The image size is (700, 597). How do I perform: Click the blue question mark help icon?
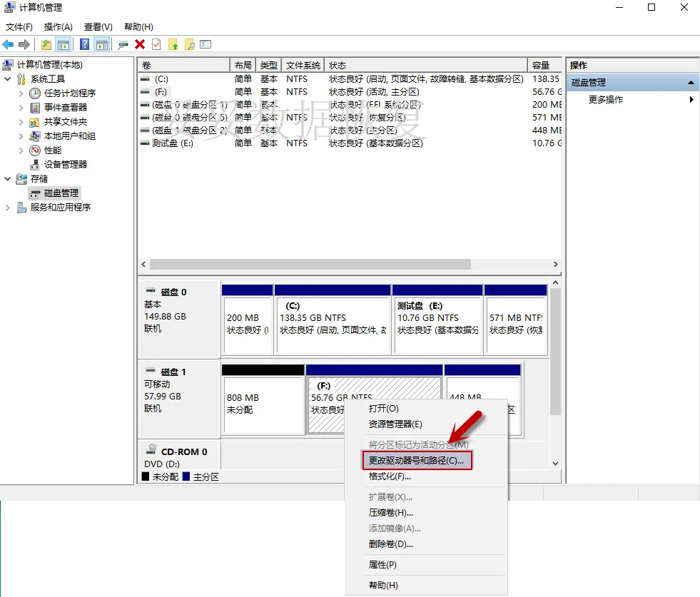[85, 45]
